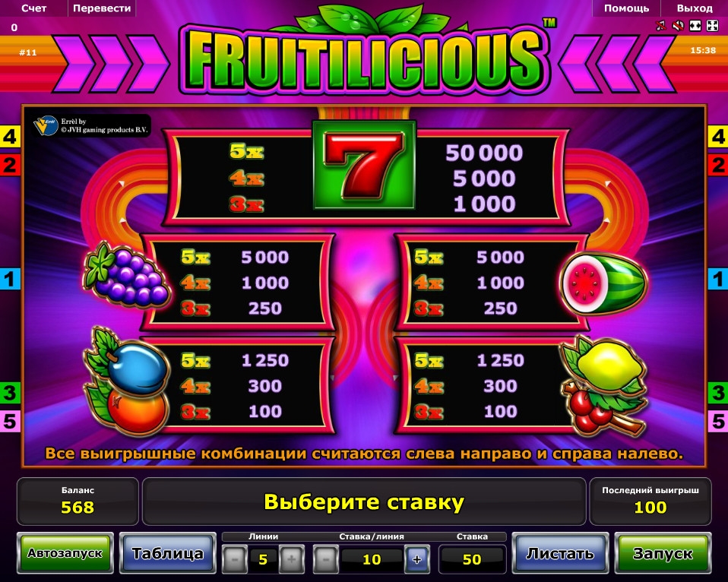The width and height of the screenshot is (728, 582).
Task: Decrease bet per line with minus button
Action: (x=326, y=559)
